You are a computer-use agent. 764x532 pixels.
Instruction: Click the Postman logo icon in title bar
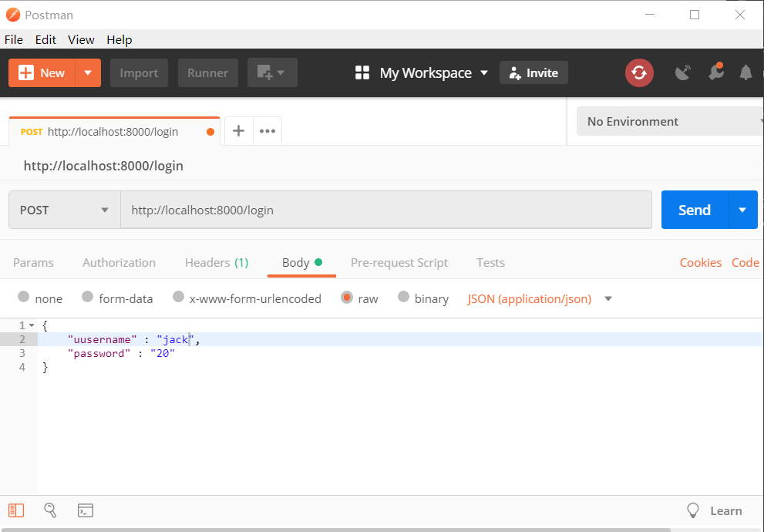pos(13,15)
